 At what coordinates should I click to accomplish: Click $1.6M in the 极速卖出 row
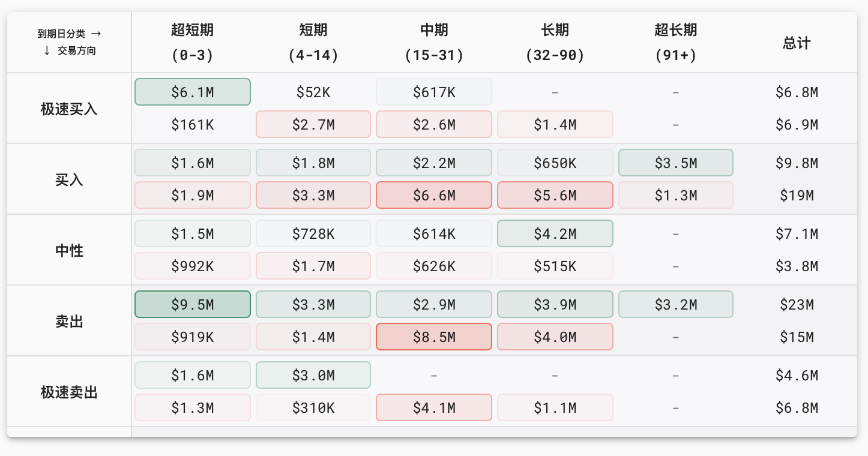(193, 375)
